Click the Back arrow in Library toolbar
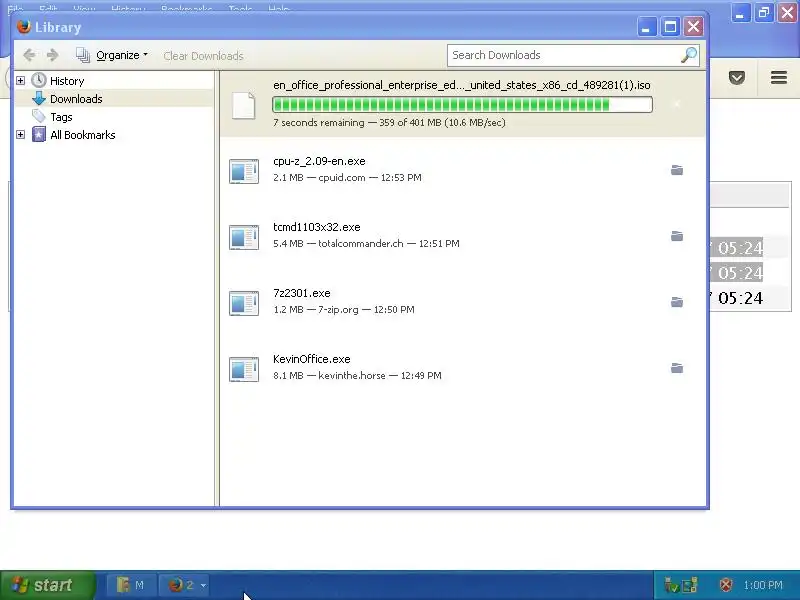The image size is (800, 600). coord(29,55)
